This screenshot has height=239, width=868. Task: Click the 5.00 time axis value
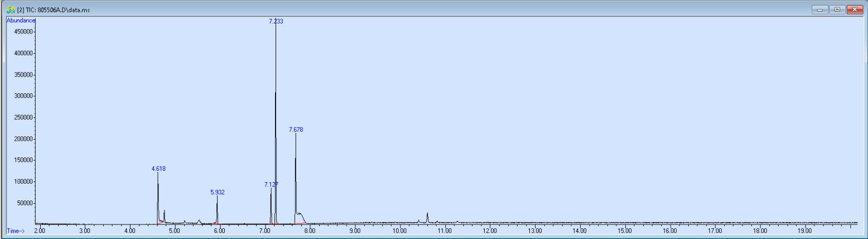pyautogui.click(x=175, y=230)
